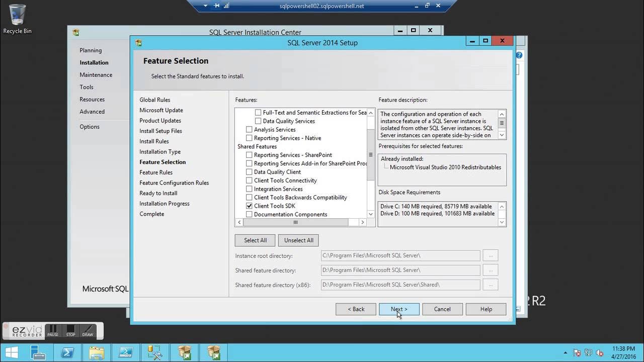Image resolution: width=644 pixels, height=362 pixels.
Task: Switch to second setup package taskbar icon
Action: pos(214,352)
